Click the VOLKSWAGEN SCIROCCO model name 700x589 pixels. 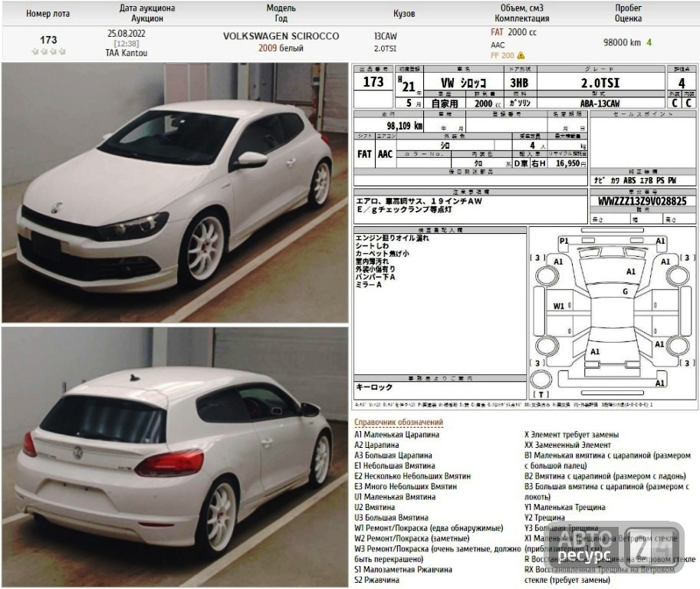pyautogui.click(x=281, y=36)
